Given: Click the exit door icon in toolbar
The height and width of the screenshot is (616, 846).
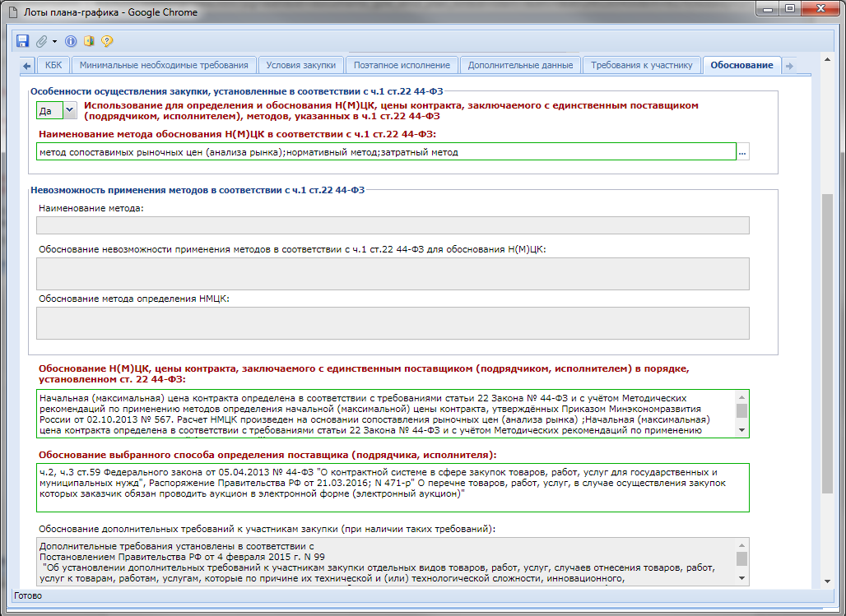Looking at the screenshot, I should coord(89,40).
